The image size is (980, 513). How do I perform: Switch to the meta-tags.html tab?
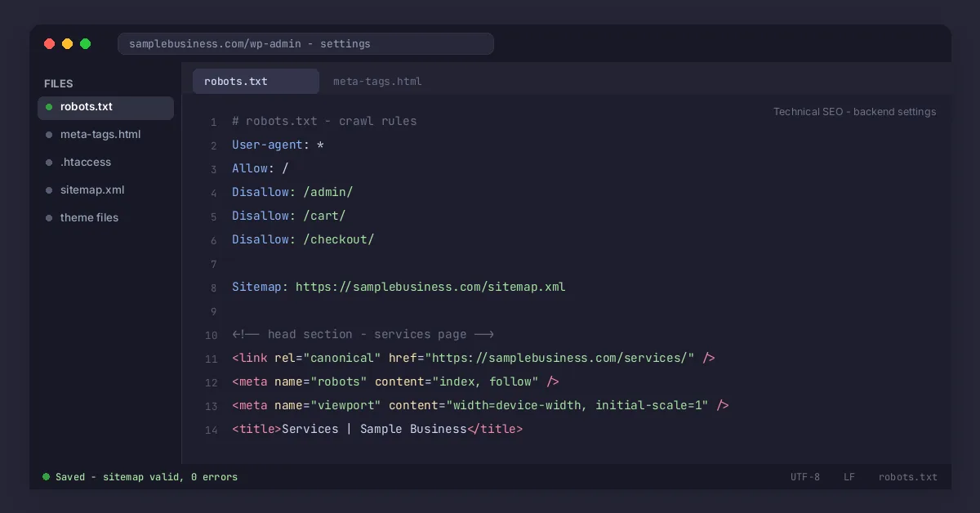(x=377, y=81)
